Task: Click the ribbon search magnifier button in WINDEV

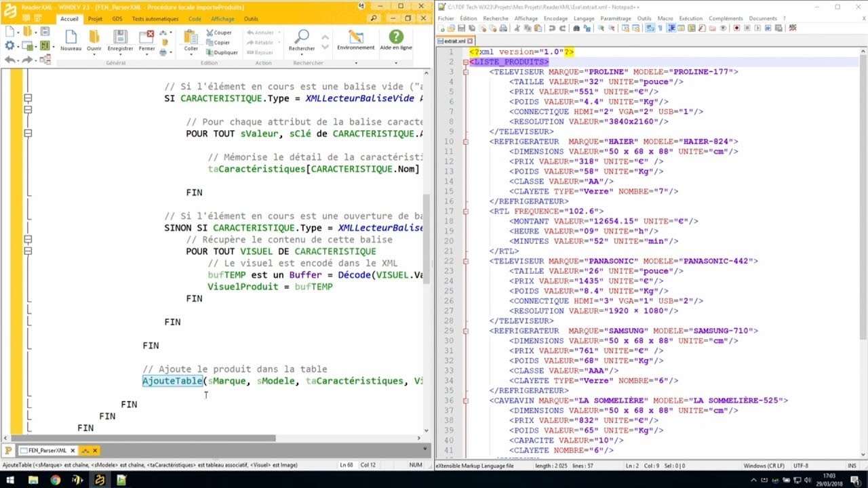Action: [x=373, y=18]
